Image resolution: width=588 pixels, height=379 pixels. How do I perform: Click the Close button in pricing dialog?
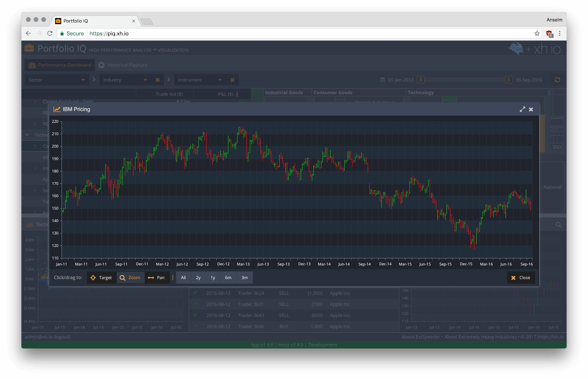point(521,278)
